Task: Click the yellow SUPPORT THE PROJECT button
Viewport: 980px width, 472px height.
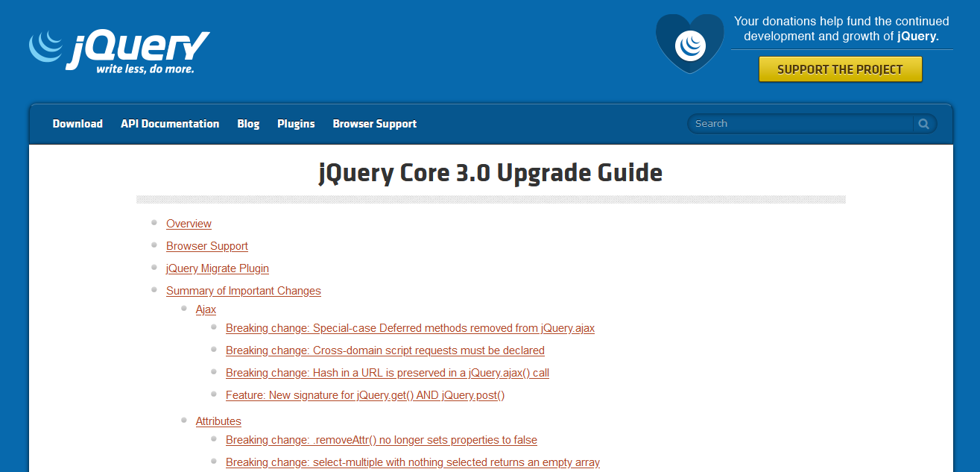Action: pos(840,69)
